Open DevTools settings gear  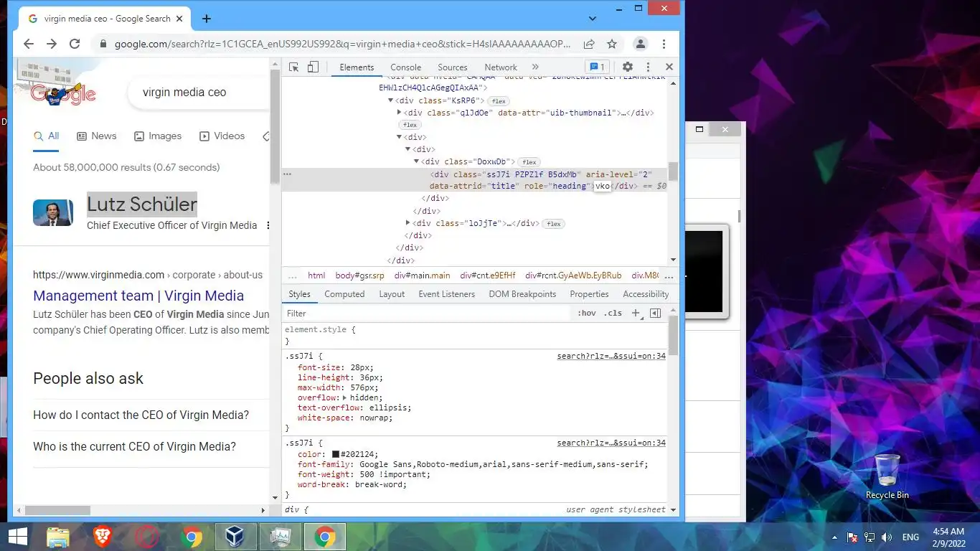coord(628,67)
